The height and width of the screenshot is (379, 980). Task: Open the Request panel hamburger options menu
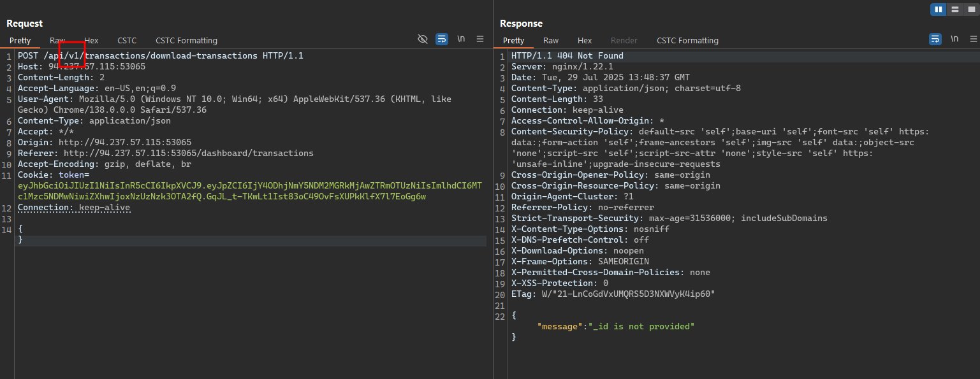480,39
